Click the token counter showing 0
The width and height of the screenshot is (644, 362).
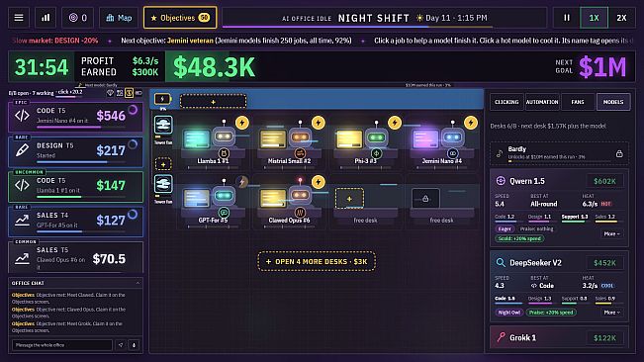tap(77, 18)
